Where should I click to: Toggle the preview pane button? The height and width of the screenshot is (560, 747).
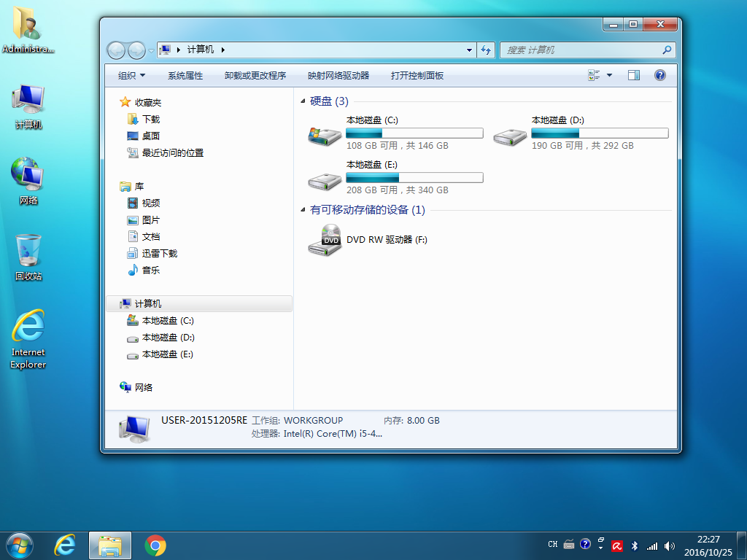tap(634, 75)
